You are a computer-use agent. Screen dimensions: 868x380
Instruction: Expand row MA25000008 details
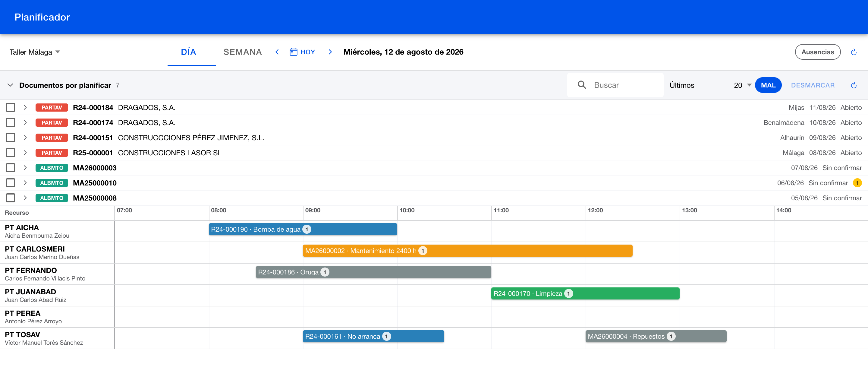[x=25, y=198]
